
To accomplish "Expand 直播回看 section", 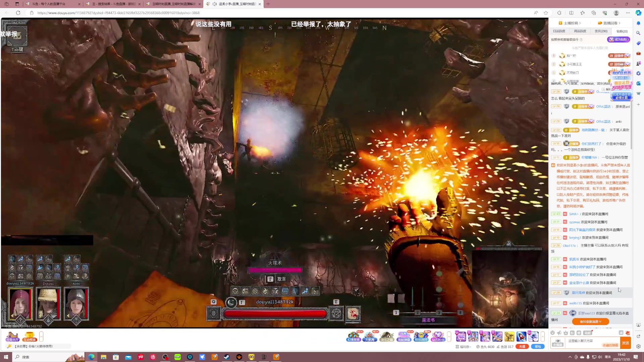I will pos(609,23).
